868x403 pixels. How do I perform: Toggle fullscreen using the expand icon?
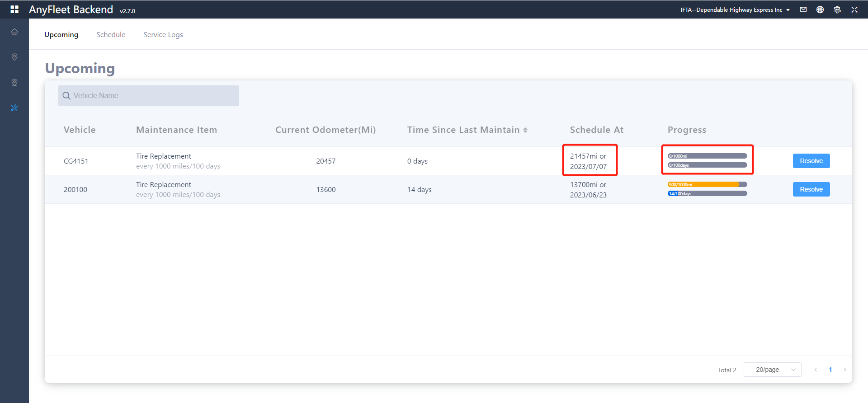click(854, 9)
